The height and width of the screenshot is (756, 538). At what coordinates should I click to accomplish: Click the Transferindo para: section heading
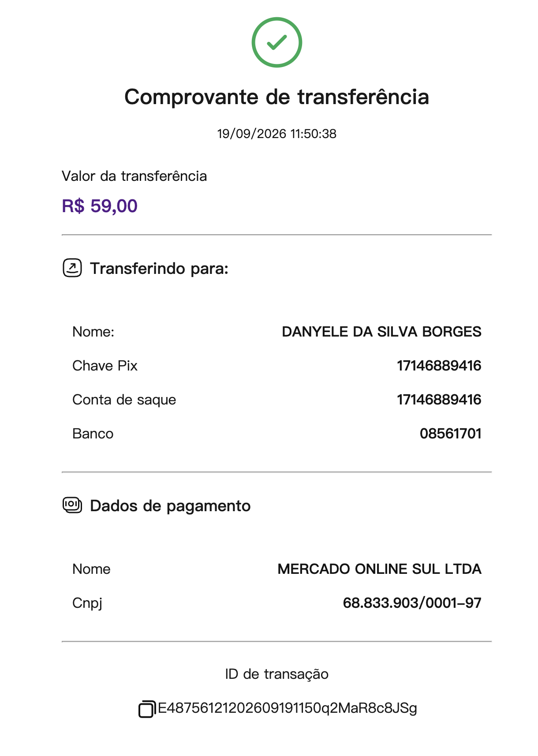coord(159,268)
